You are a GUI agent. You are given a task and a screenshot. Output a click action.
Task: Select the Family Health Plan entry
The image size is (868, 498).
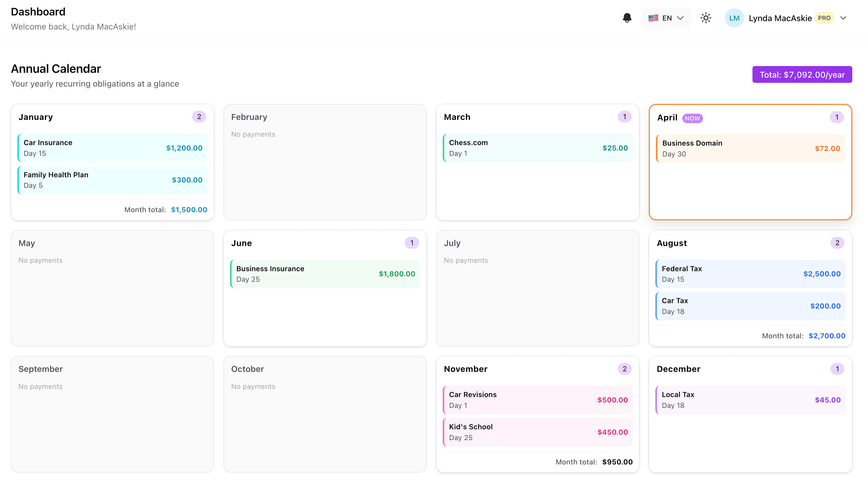point(113,180)
